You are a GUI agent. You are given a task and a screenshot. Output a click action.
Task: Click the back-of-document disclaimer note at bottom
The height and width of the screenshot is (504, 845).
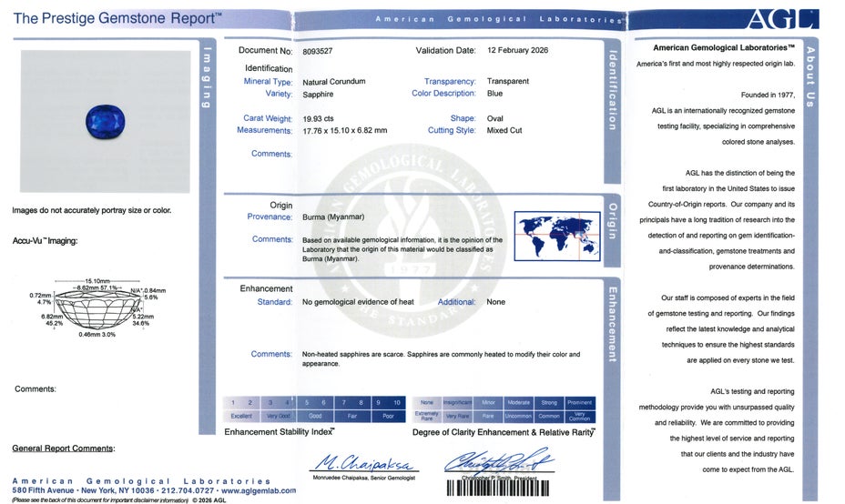[x=99, y=500]
